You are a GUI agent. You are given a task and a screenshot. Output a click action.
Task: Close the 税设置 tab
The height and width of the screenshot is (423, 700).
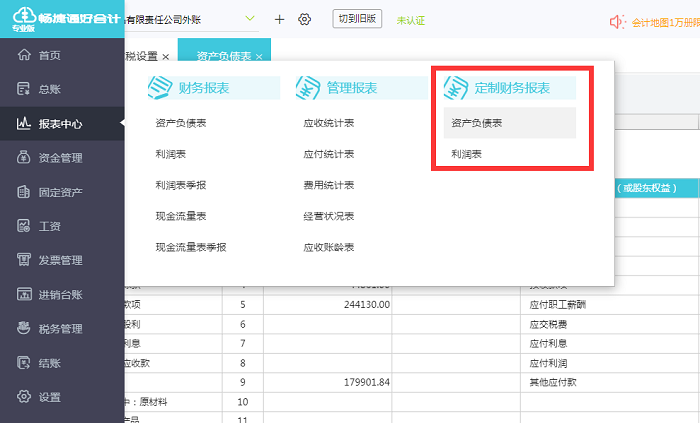point(166,57)
